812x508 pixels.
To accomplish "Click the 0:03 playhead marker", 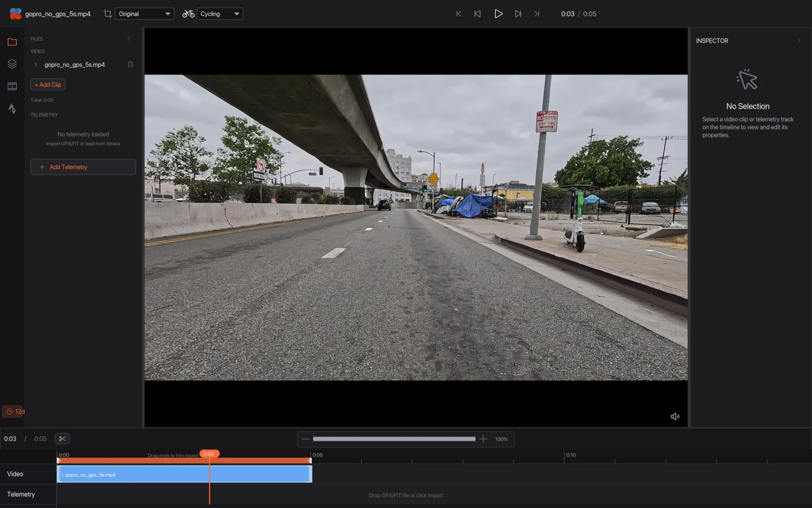I will [209, 454].
